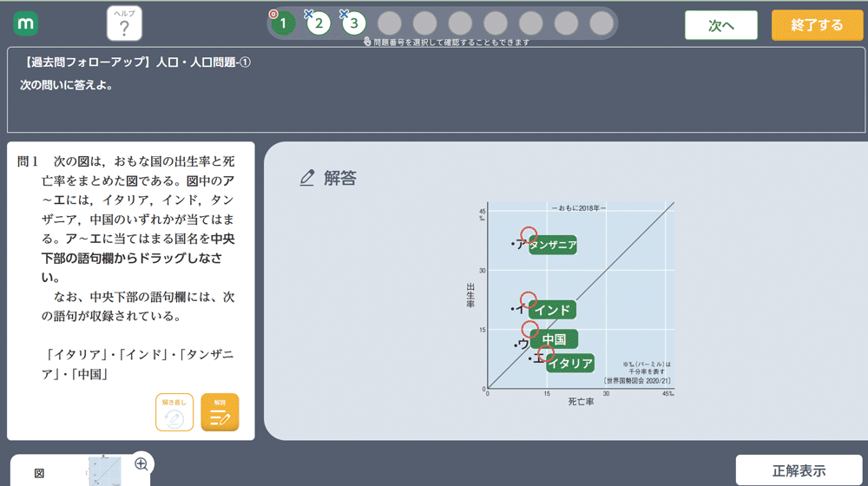This screenshot has width=868, height=486.
Task: Click the red circle above イタリア
Action: click(546, 353)
